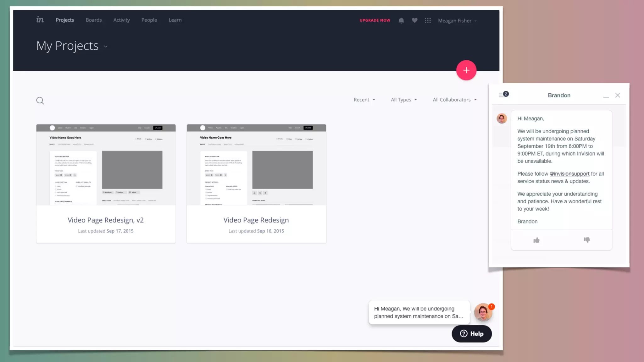The image size is (644, 362).
Task: Open the All Types filter dropdown
Action: pos(404,100)
